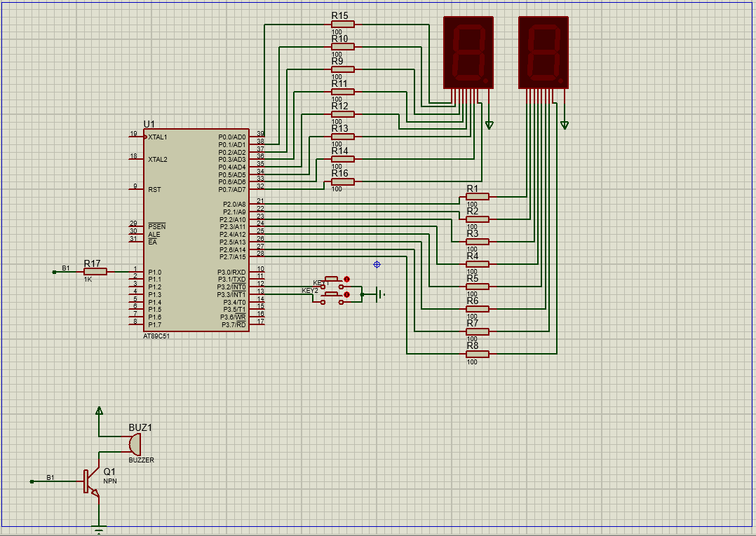Select the BUZ1 buzzer symbol
Viewport: 756px width, 536px height.
pyautogui.click(x=135, y=444)
